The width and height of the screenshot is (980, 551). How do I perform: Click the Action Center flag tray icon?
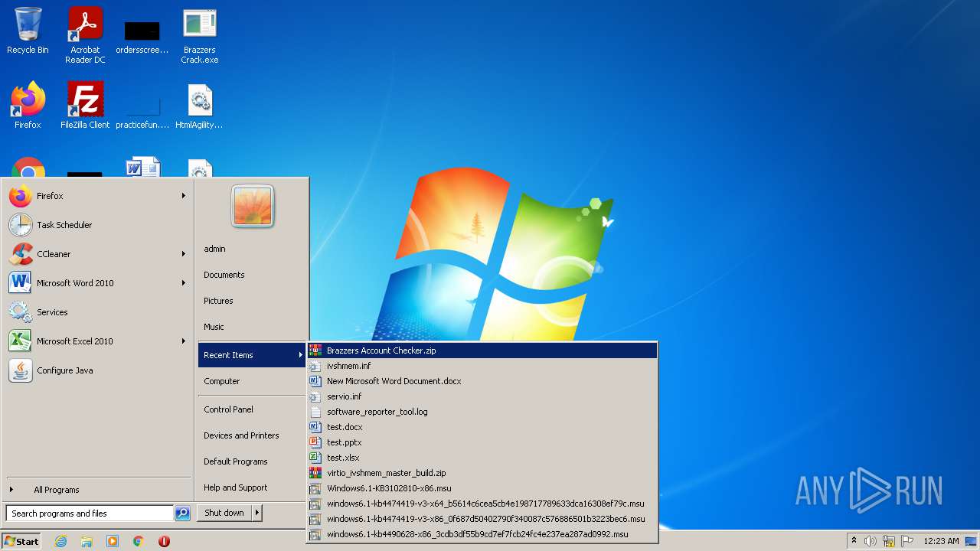coord(907,541)
